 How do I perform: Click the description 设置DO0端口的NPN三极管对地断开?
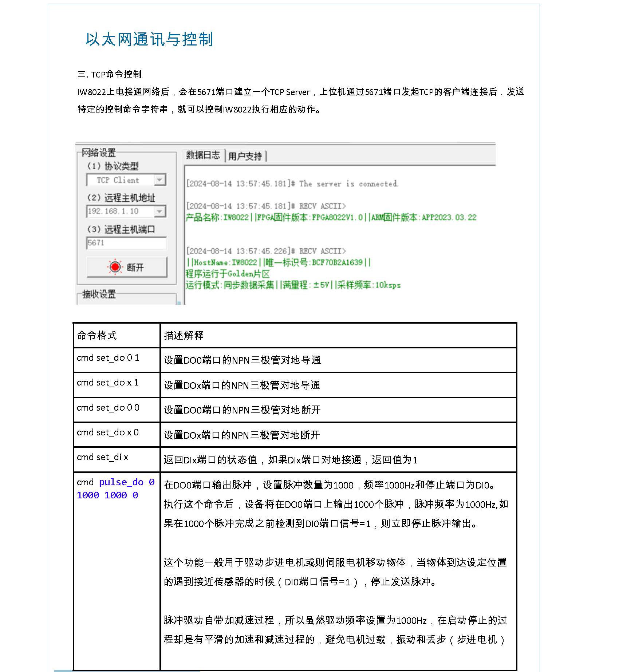[243, 410]
